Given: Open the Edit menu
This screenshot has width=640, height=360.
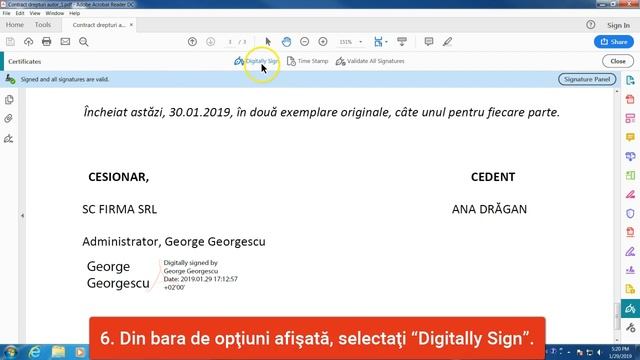Looking at the screenshot, I should [x=20, y=13].
